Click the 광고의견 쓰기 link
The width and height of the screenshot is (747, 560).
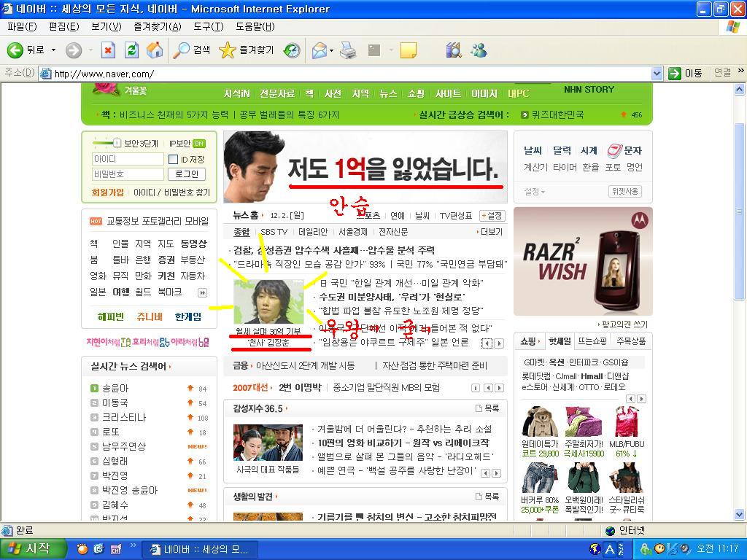623,324
